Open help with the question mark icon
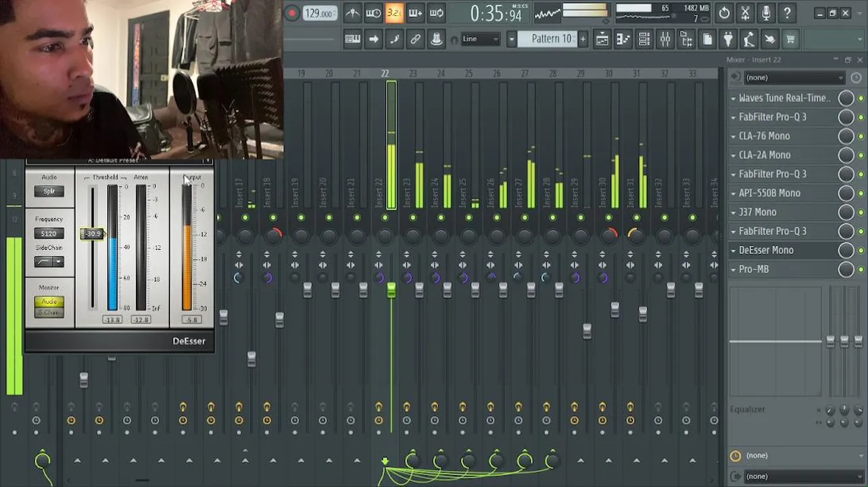868x487 pixels. [787, 13]
